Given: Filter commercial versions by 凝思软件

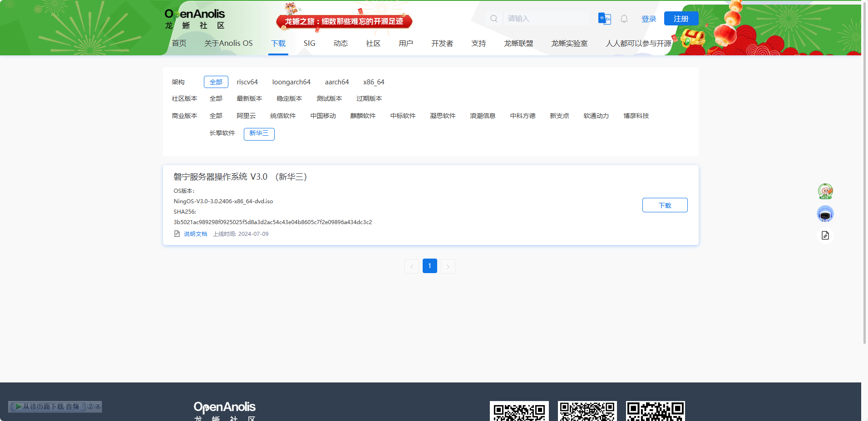Looking at the screenshot, I should pyautogui.click(x=443, y=116).
